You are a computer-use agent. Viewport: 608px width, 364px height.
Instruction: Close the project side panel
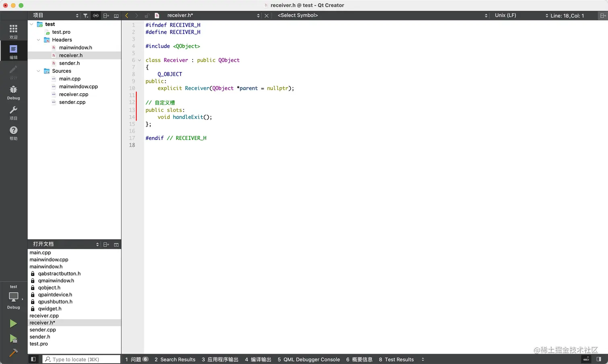tap(116, 16)
